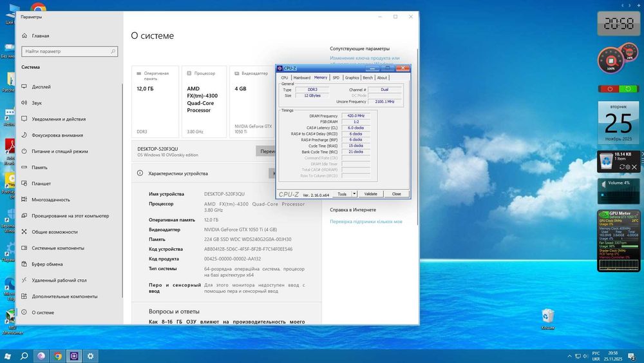Open Power and sleep icon in sidebar
This screenshot has width=644, height=363.
pos(24,152)
